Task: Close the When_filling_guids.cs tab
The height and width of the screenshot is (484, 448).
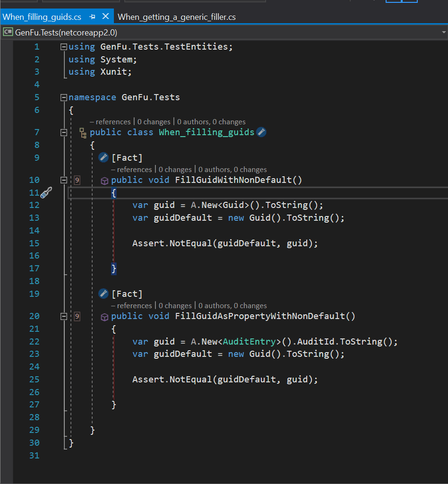Action: [x=105, y=17]
